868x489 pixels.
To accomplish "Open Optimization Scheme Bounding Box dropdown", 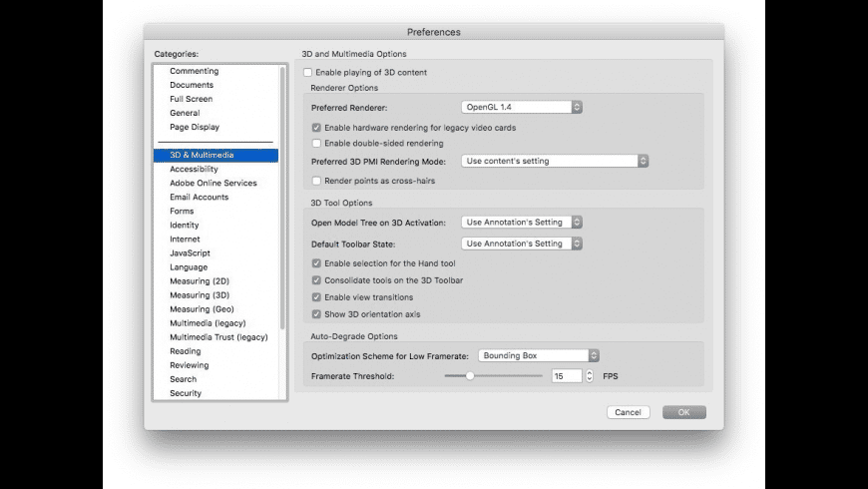I will click(x=539, y=356).
